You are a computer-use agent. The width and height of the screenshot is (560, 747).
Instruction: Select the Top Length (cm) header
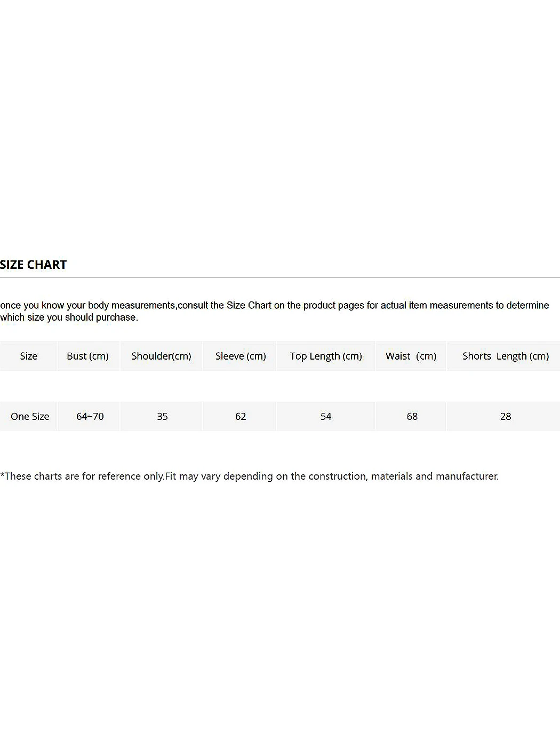click(x=326, y=356)
